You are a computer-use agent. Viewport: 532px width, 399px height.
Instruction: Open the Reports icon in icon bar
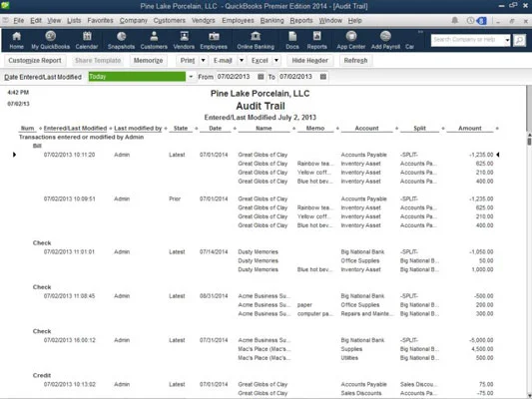tap(316, 40)
